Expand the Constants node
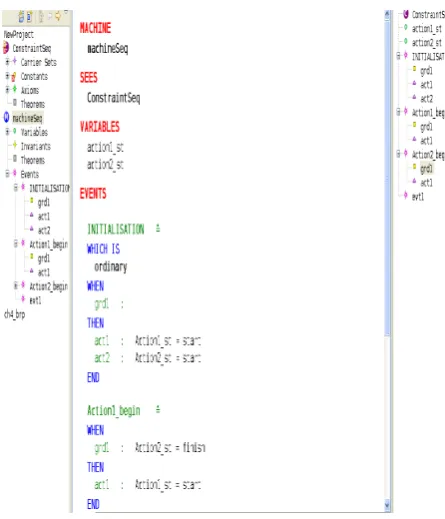 (x=7, y=76)
